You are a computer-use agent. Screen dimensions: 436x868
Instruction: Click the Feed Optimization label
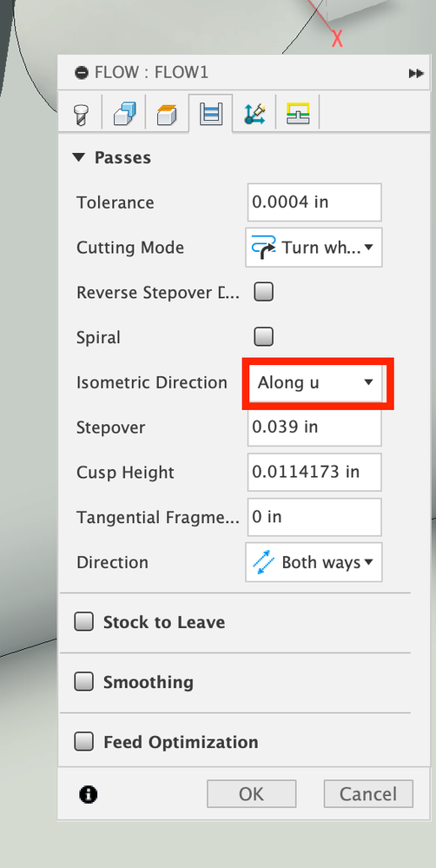click(181, 742)
